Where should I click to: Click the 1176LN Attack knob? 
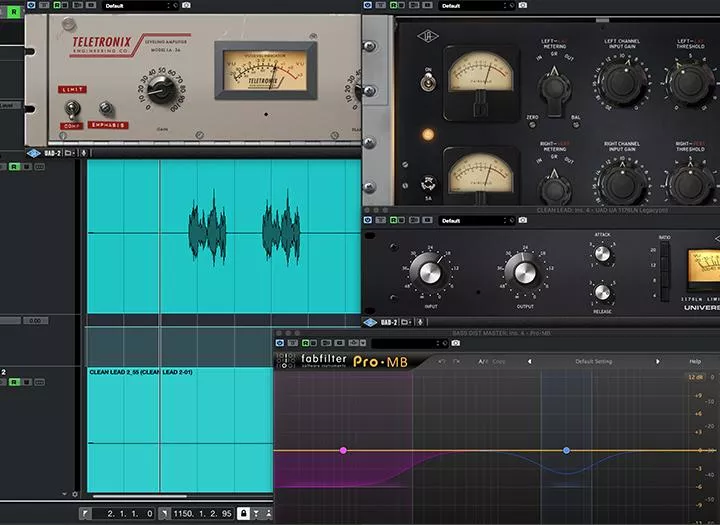tap(602, 254)
